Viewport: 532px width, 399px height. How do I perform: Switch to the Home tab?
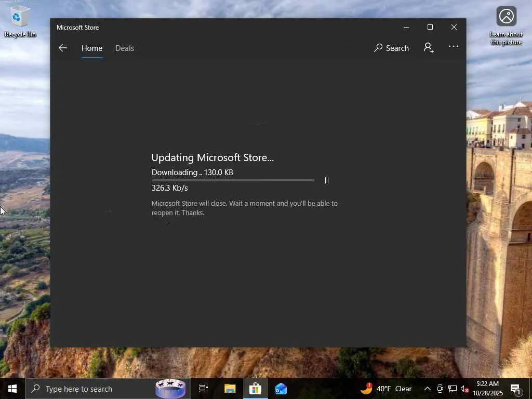pyautogui.click(x=92, y=48)
